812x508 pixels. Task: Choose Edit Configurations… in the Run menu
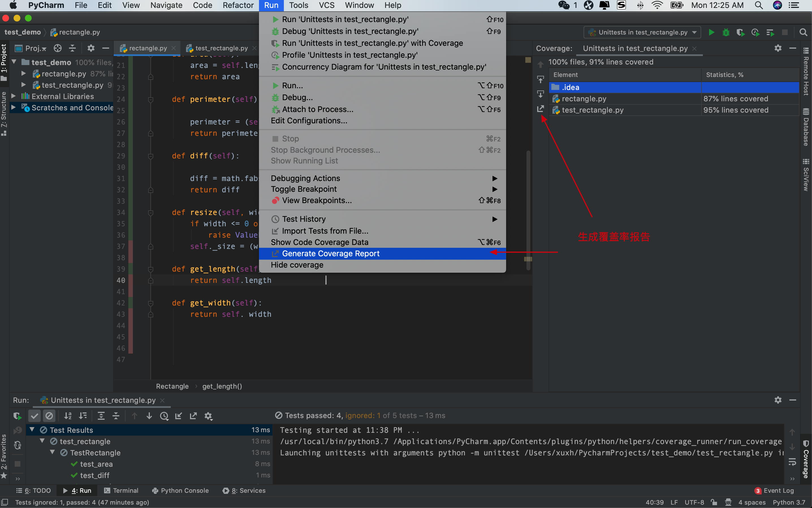(x=383, y=120)
